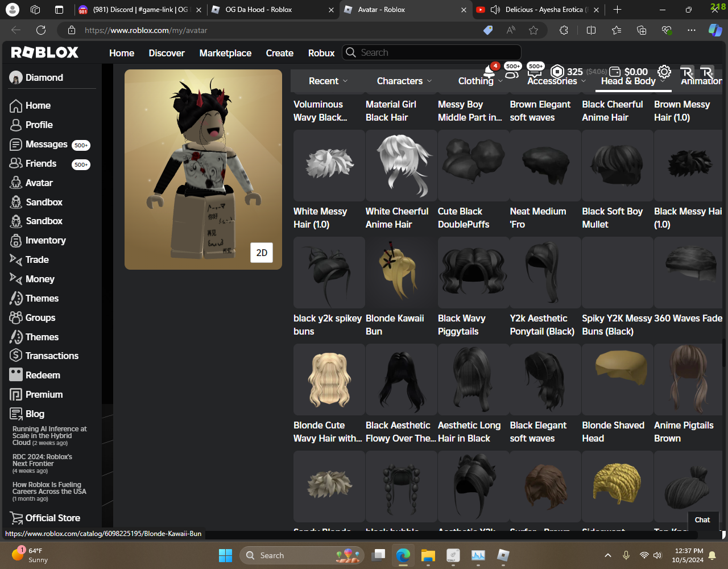Switch to OG Da Hood browser tab
Screen dimensions: 728x569
272,10
